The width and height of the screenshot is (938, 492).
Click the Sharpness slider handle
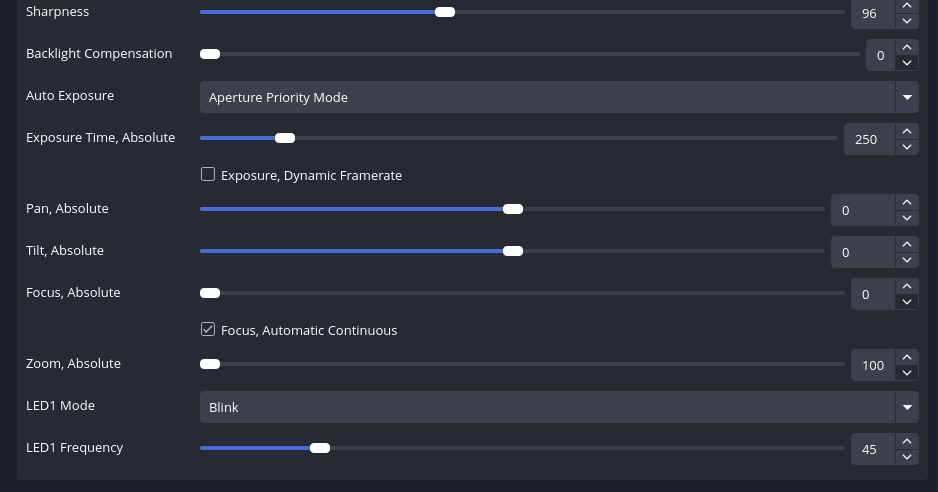(445, 12)
